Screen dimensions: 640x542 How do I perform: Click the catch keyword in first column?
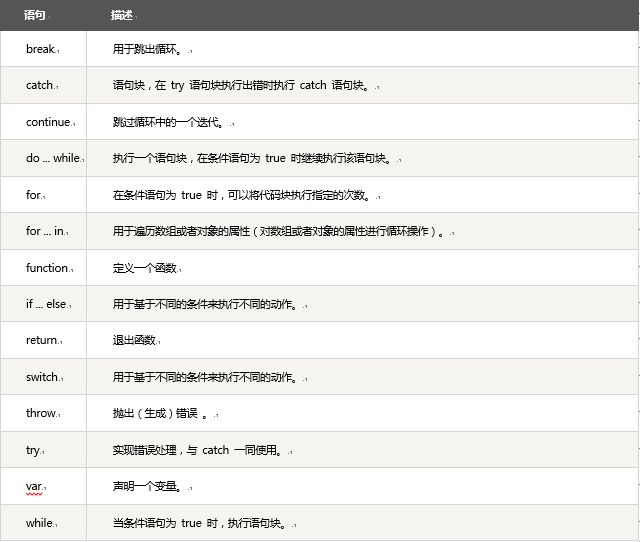(40, 86)
